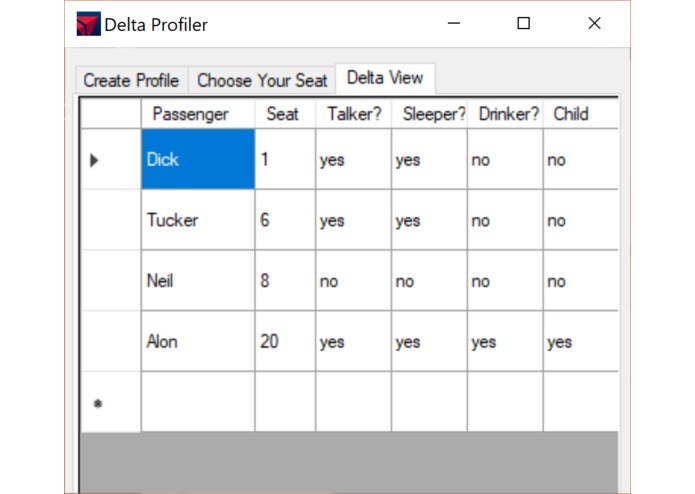Open the Choose Your Seat tab
The height and width of the screenshot is (494, 695).
click(262, 80)
